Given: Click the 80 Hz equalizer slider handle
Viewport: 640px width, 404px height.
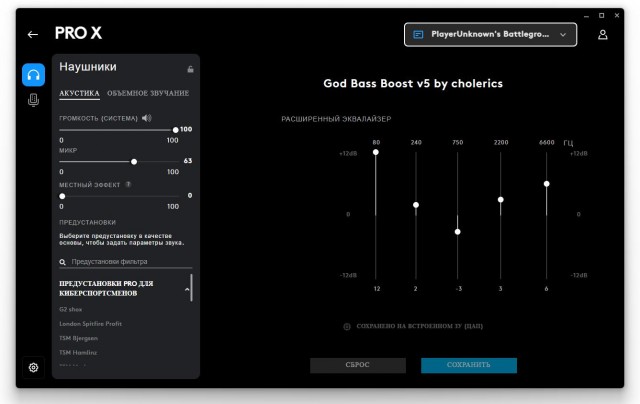Looking at the screenshot, I should tap(376, 152).
